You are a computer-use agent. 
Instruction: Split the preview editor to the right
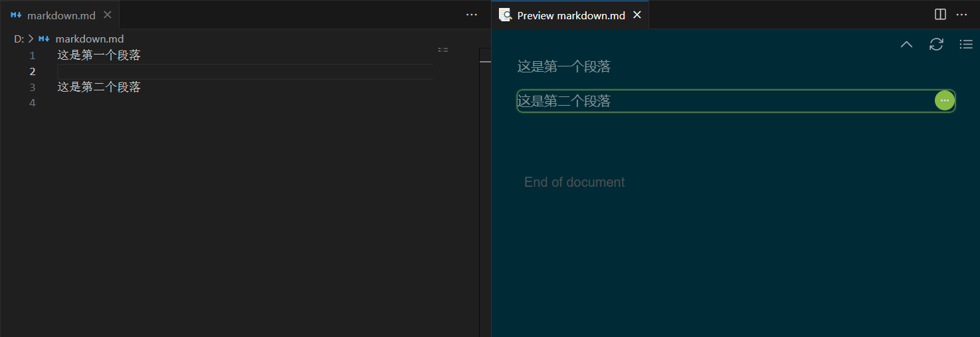pos(940,15)
